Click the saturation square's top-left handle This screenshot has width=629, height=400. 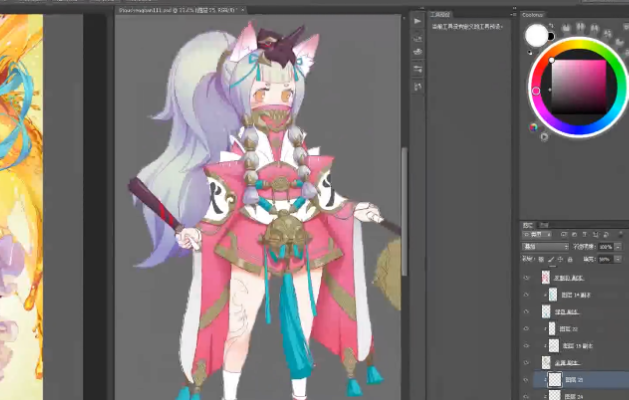tap(552, 60)
